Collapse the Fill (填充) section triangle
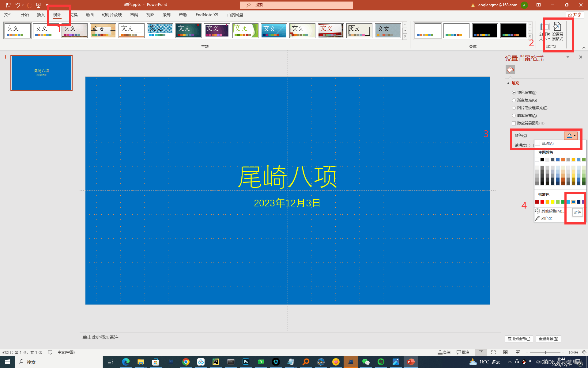Viewport: 588px width, 368px height. pyautogui.click(x=508, y=83)
